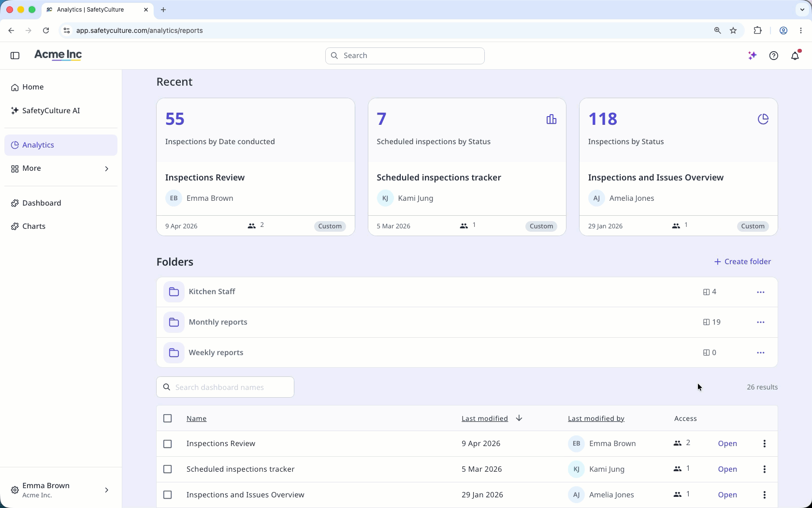Open the Inspections Review recent card
This screenshot has width=812, height=508.
(256, 167)
